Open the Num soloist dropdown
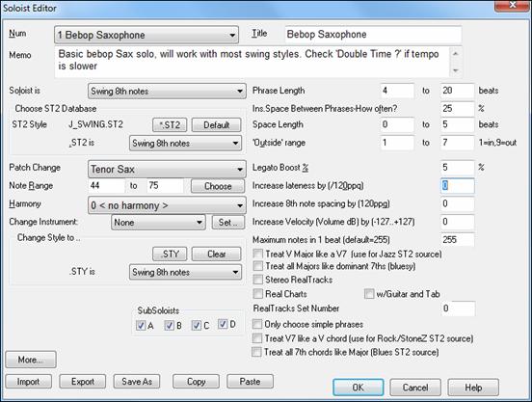The width and height of the screenshot is (532, 402). [x=146, y=35]
